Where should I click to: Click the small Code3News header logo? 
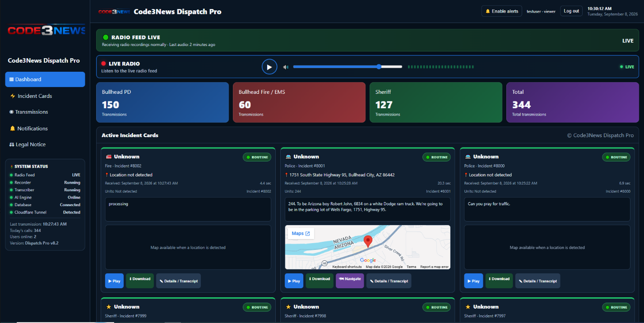tap(114, 12)
